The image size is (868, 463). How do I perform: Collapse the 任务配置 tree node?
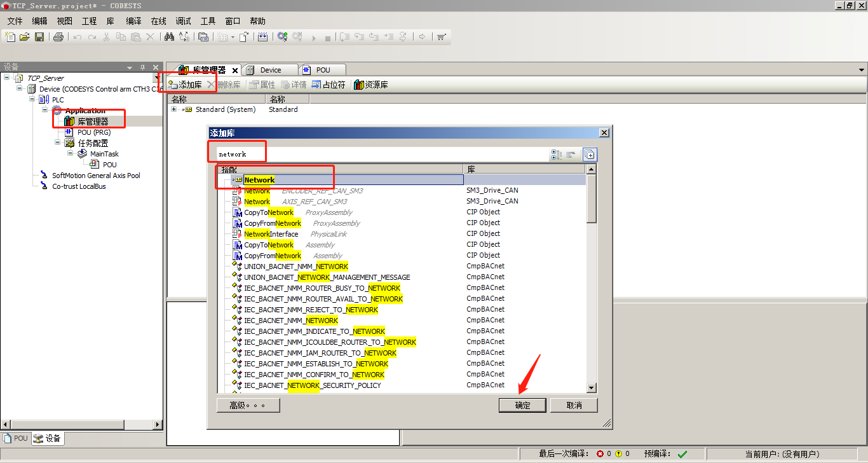(58, 142)
